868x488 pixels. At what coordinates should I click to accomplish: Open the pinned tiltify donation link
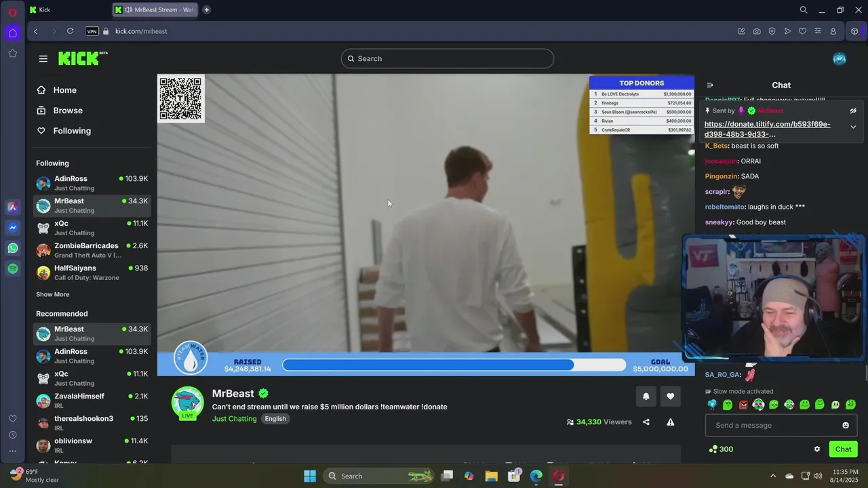(x=767, y=129)
